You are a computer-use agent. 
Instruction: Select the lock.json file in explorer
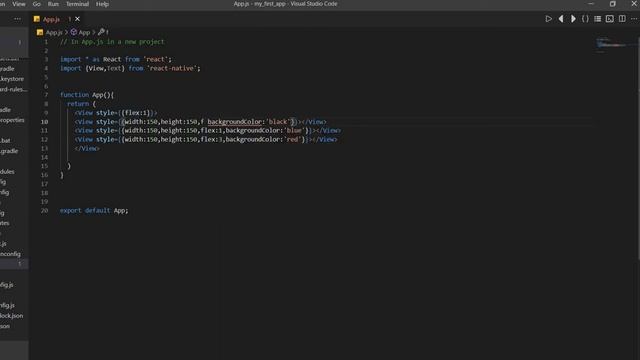pyautogui.click(x=11, y=316)
